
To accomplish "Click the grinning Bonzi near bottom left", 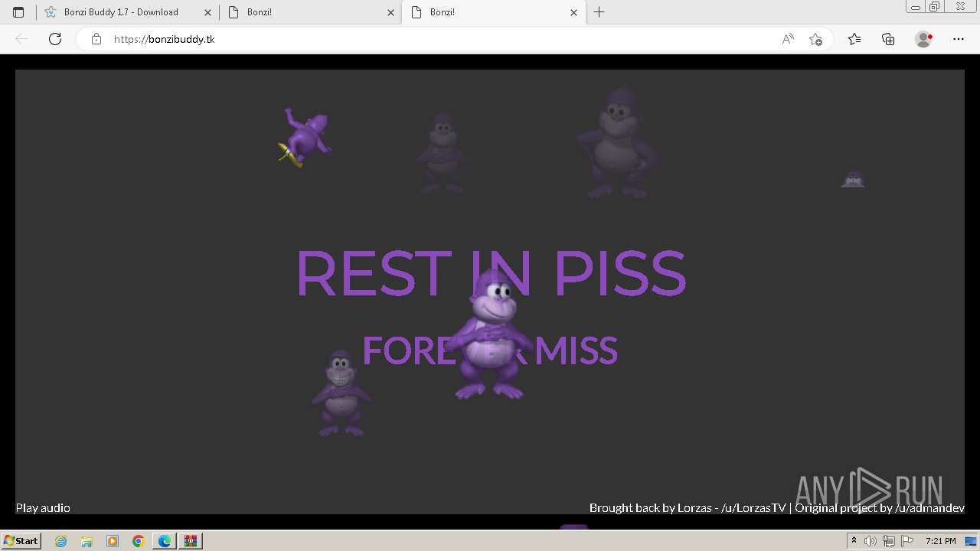I will pyautogui.click(x=341, y=394).
